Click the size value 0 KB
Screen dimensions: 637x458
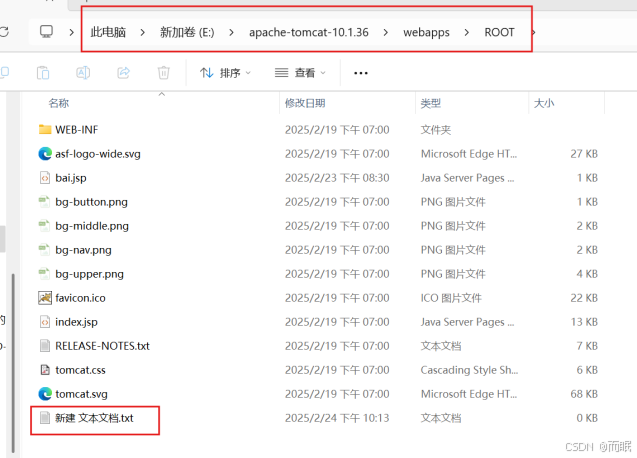tap(587, 418)
